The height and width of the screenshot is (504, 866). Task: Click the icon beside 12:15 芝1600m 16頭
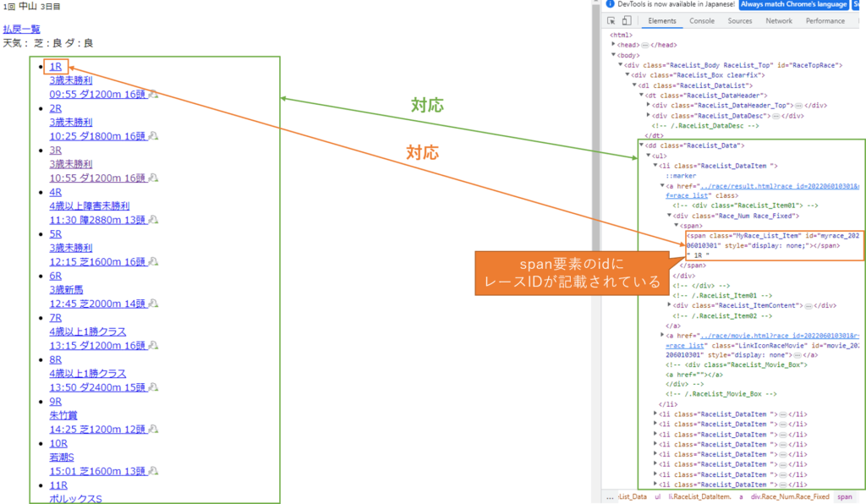pyautogui.click(x=154, y=261)
